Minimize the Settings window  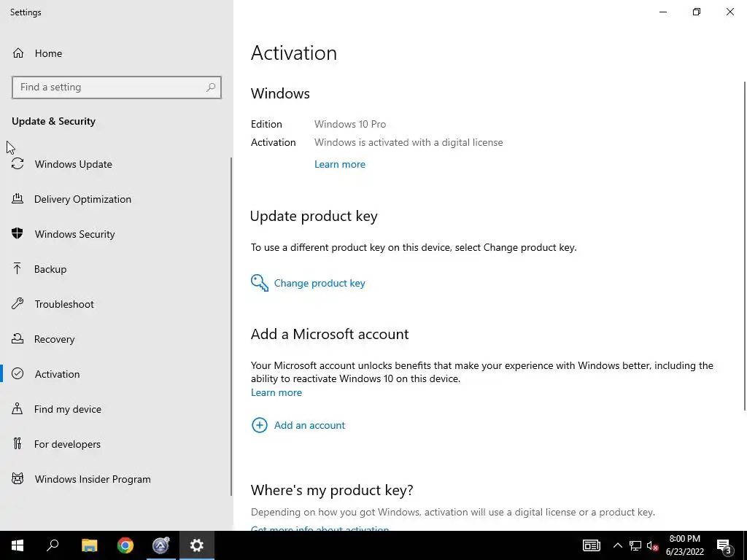click(x=662, y=12)
